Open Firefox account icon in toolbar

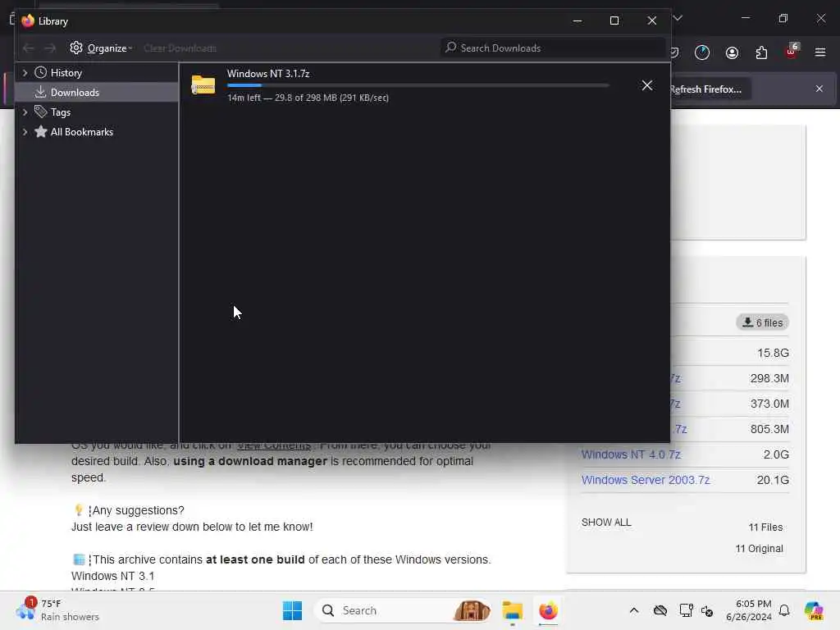(x=732, y=52)
